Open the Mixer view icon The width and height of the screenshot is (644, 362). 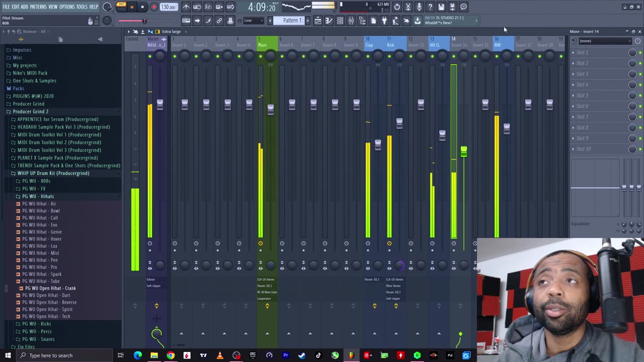[351, 21]
